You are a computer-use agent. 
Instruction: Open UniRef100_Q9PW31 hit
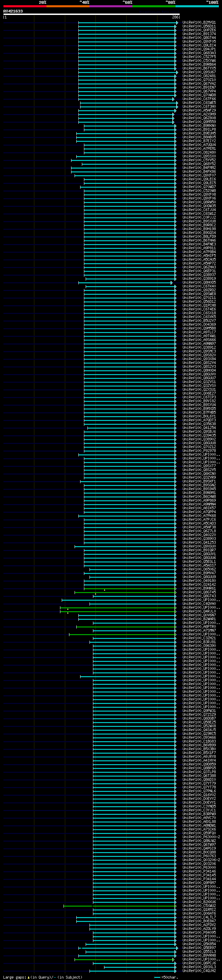click(199, 711)
